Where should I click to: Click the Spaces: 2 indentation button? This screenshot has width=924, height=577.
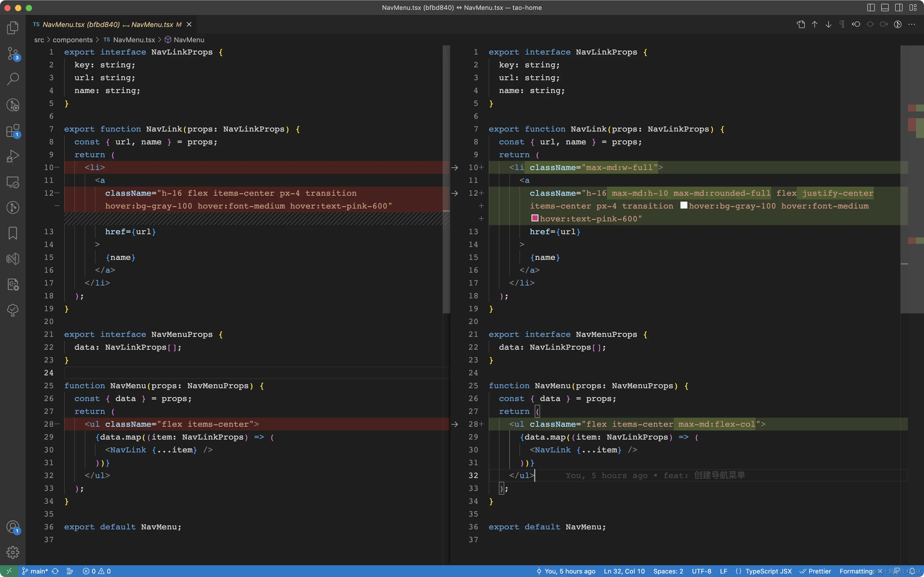point(668,571)
